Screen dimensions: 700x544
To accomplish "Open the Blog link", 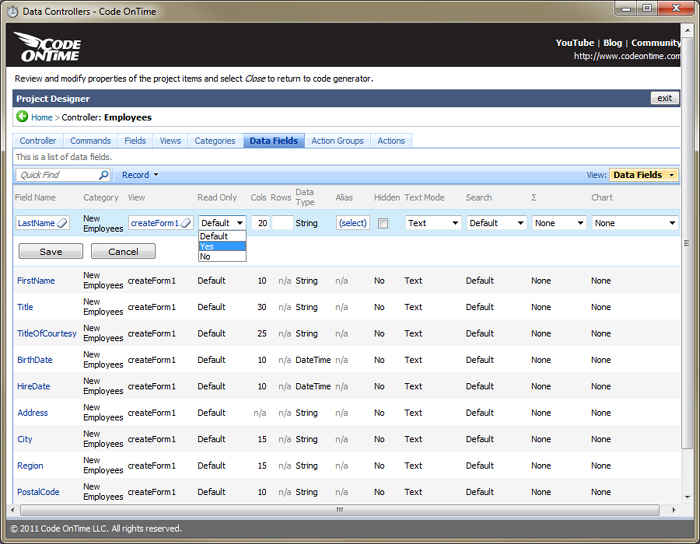I will (612, 43).
